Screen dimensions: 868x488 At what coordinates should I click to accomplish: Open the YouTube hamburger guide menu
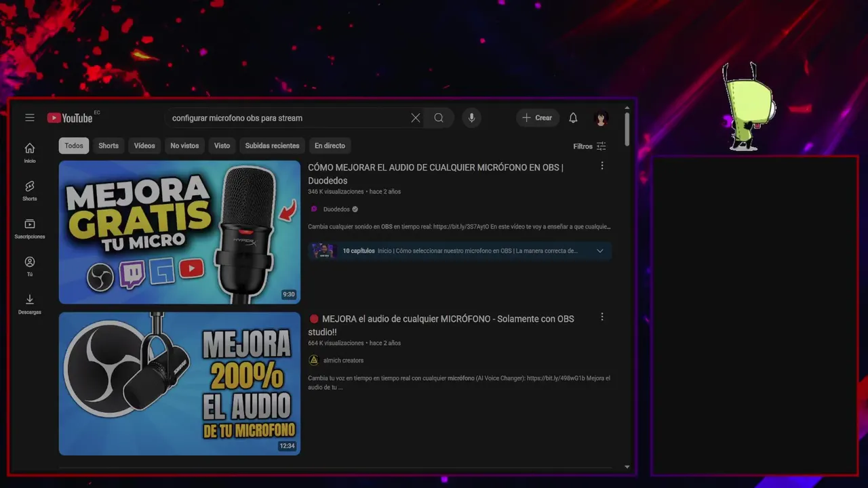point(30,118)
